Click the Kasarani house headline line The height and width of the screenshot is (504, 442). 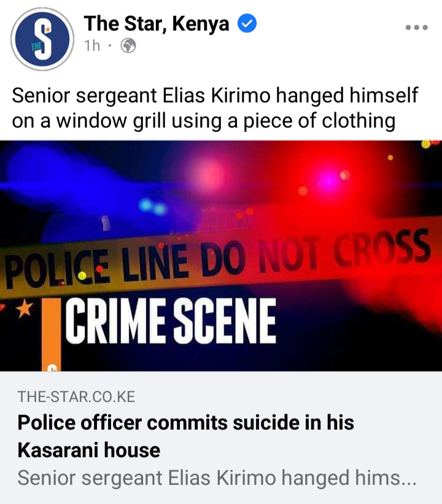click(x=89, y=450)
